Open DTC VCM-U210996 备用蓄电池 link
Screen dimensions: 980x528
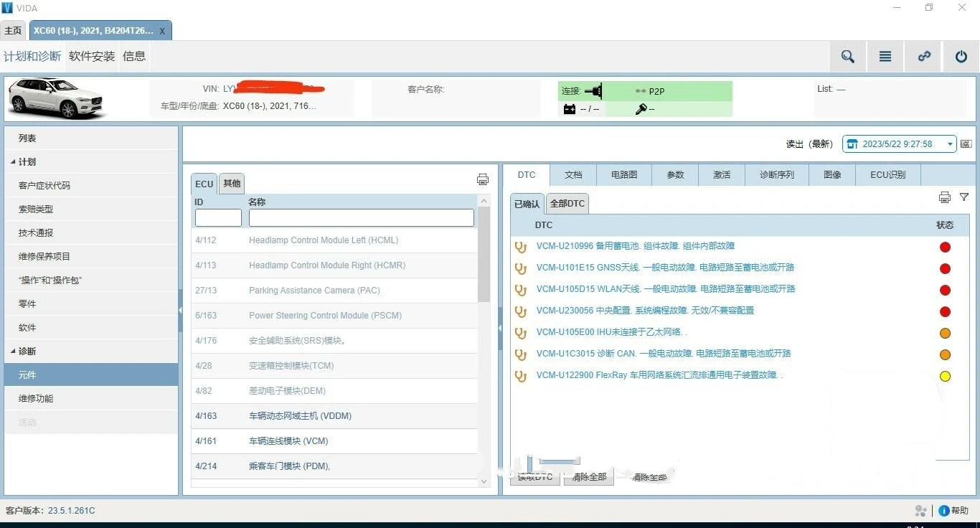pyautogui.click(x=636, y=246)
